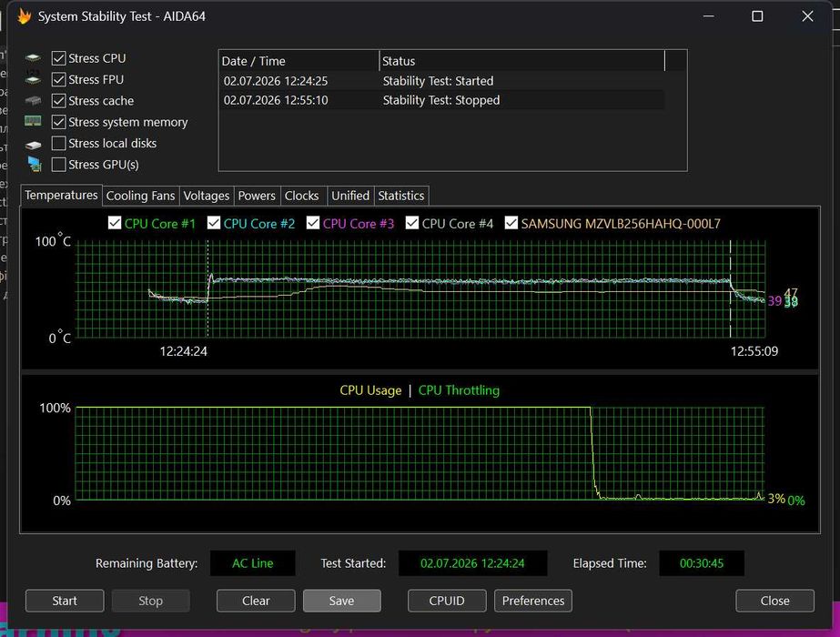
Task: Click the 39 temperature reading in magenta
Action: pyautogui.click(x=774, y=301)
